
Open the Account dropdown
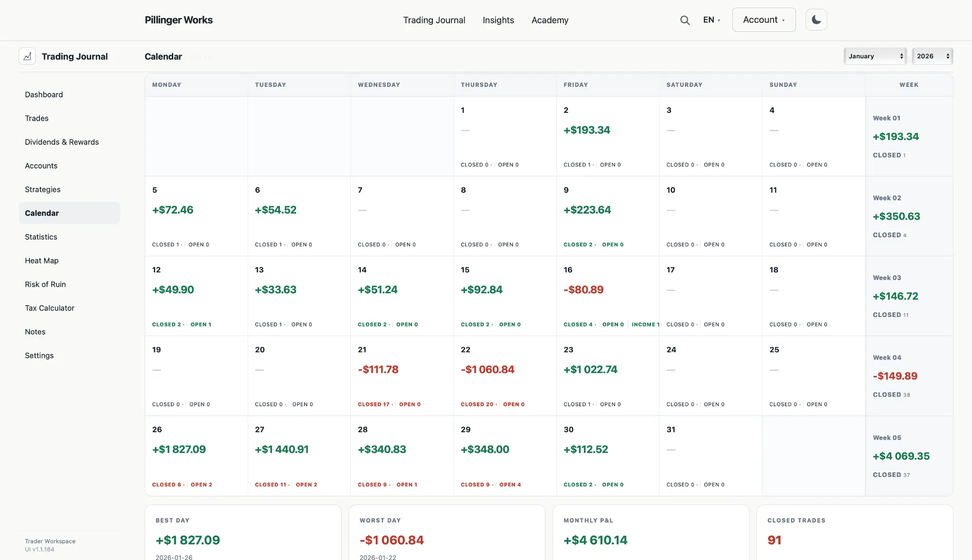tap(764, 20)
